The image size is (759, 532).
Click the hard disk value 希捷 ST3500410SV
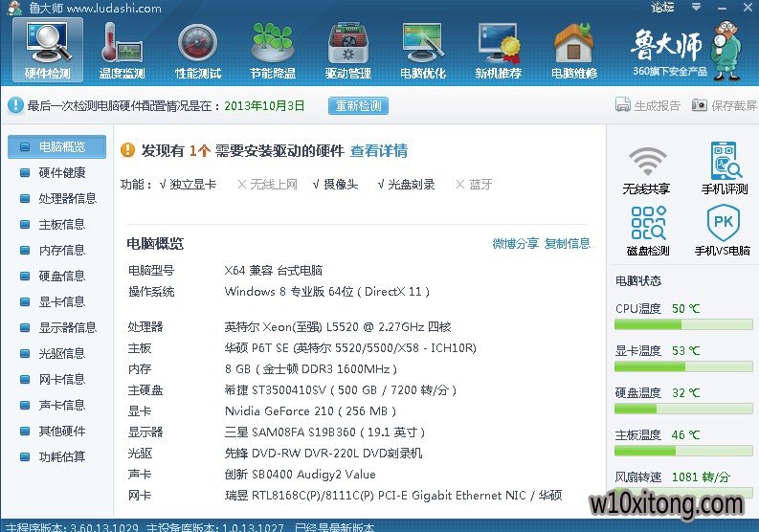341,389
